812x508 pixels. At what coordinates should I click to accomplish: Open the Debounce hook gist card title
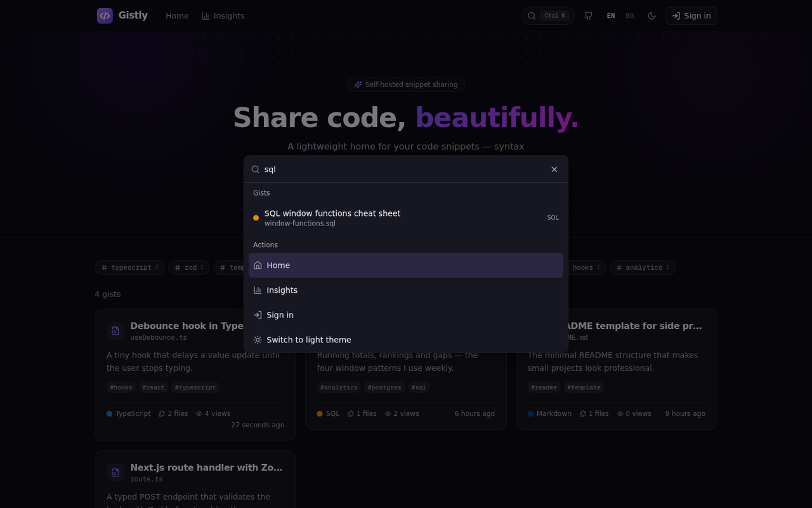coord(187,326)
